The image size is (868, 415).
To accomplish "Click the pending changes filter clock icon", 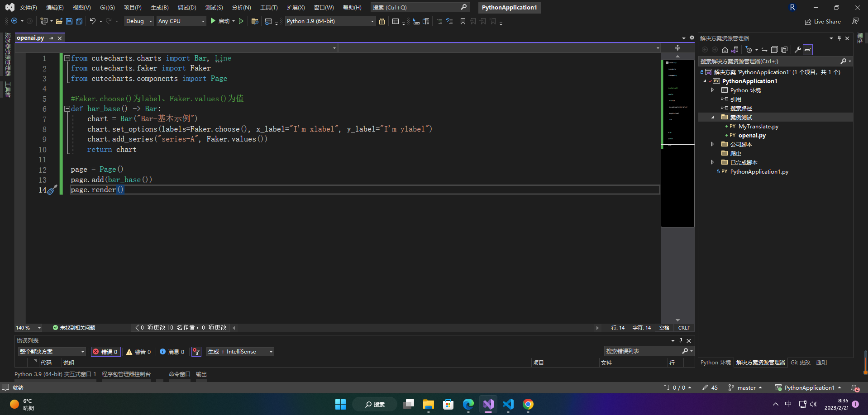I will coord(749,50).
